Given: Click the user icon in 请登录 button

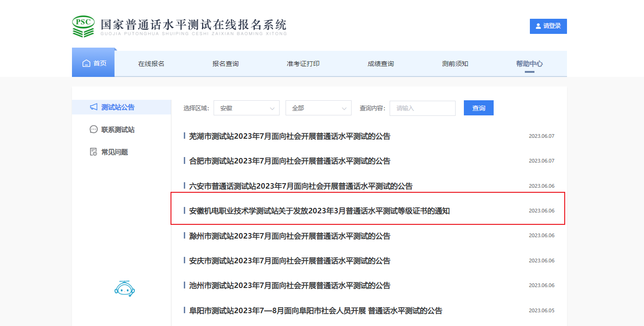Looking at the screenshot, I should tap(538, 26).
